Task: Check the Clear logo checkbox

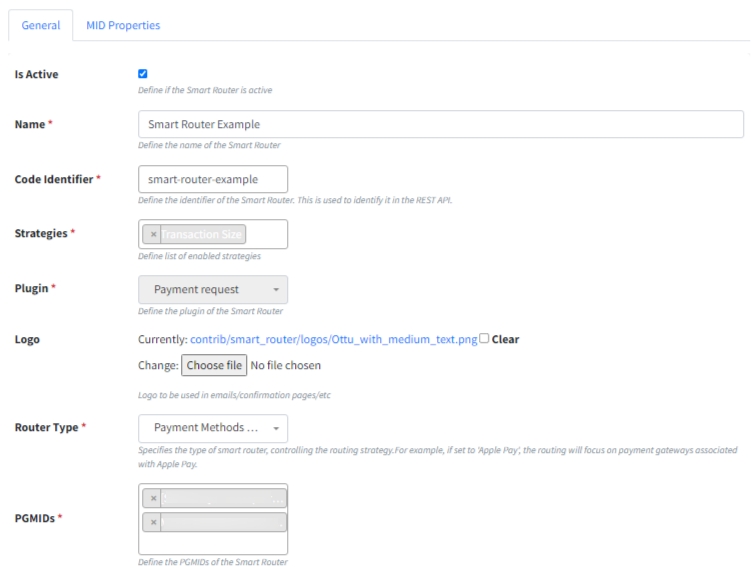Action: 484,339
